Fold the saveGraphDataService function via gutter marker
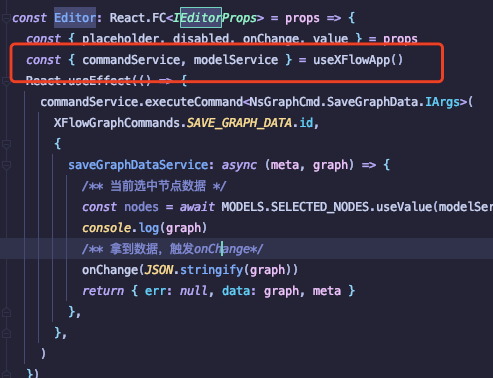This screenshot has height=378, width=493. (6, 165)
